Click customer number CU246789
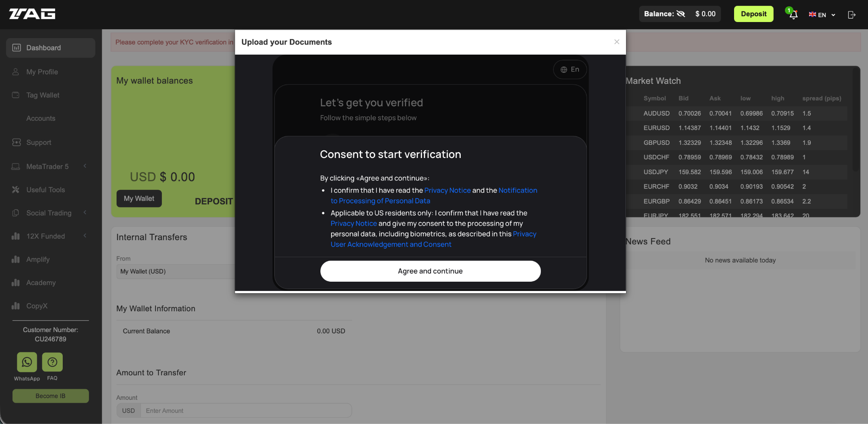 50,339
